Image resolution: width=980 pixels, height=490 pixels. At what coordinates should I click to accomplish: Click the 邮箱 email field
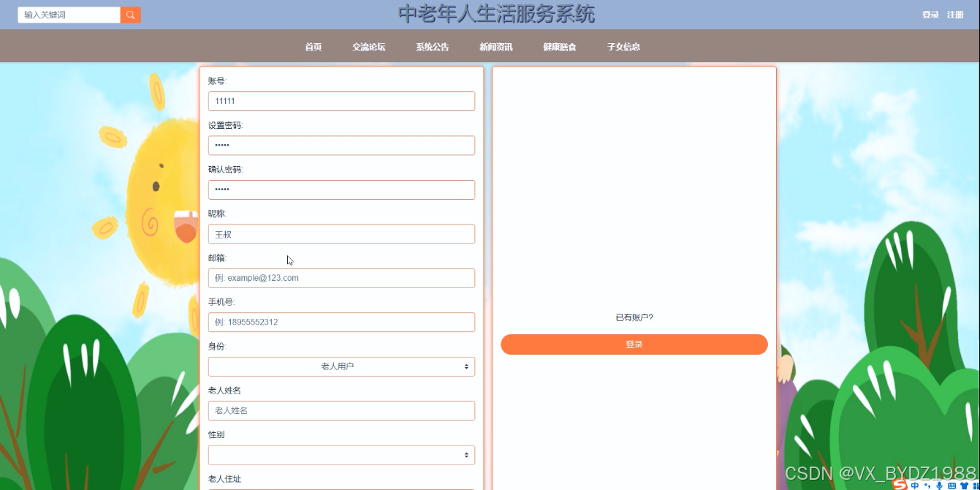(341, 278)
